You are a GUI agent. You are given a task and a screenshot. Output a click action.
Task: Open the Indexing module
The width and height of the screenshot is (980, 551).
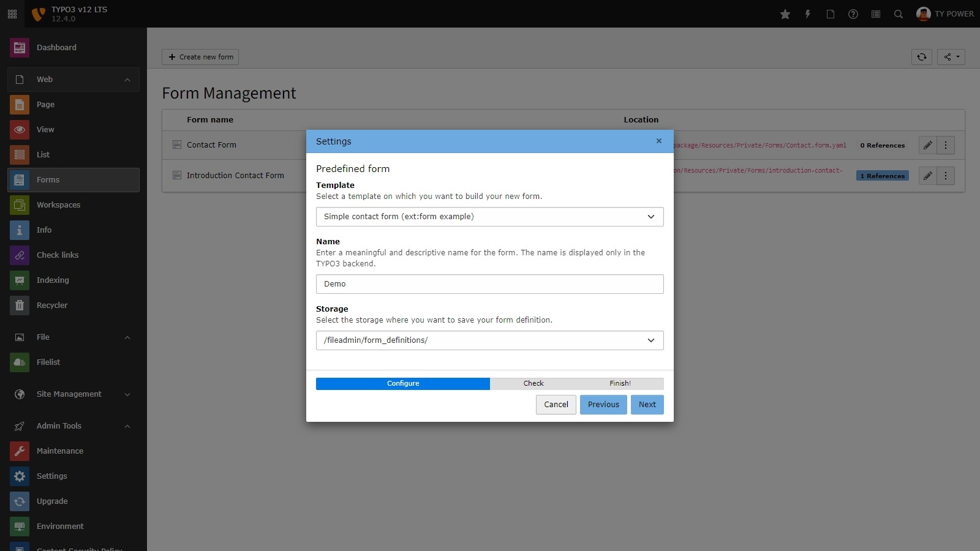click(x=73, y=280)
